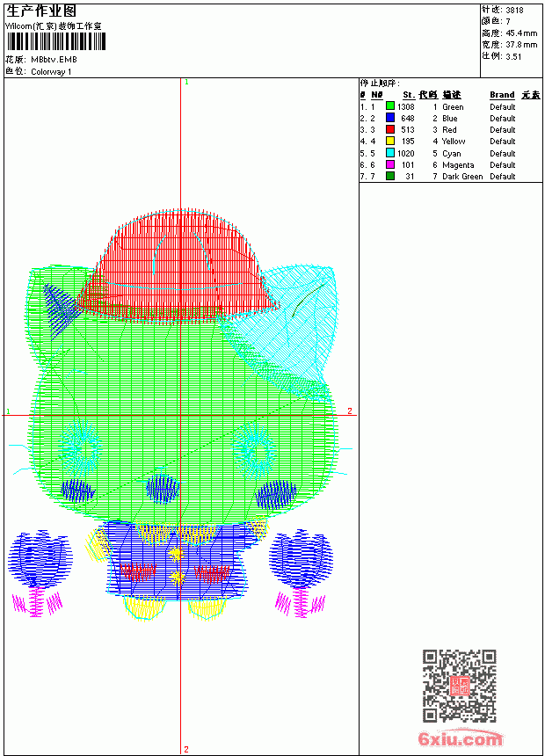Screen dimensions: 545x756
Task: Click the stitch total 3818
Action: pos(514,10)
